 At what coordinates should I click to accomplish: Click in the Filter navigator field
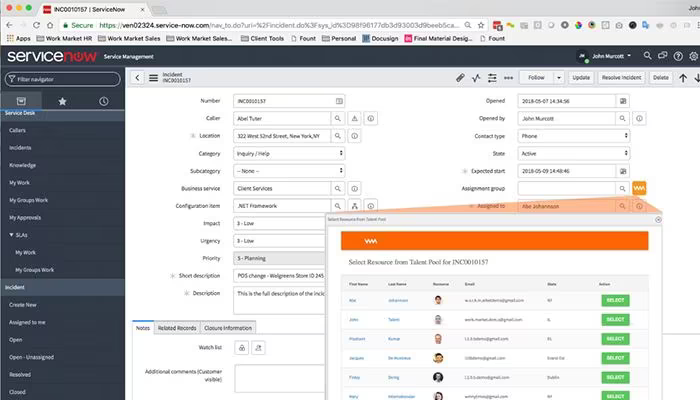[x=62, y=79]
